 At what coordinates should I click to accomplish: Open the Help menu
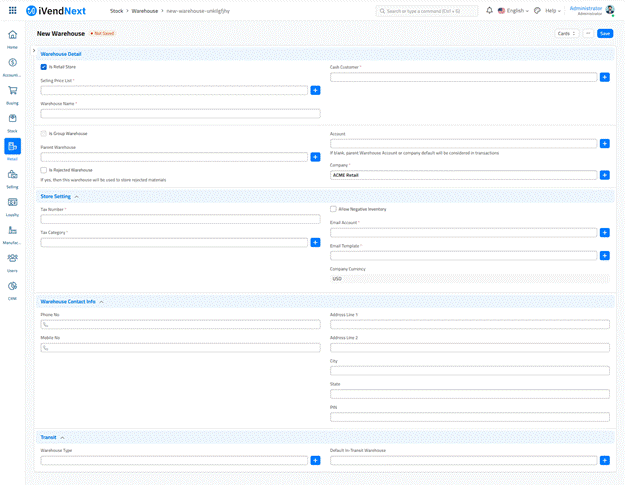[x=553, y=10]
